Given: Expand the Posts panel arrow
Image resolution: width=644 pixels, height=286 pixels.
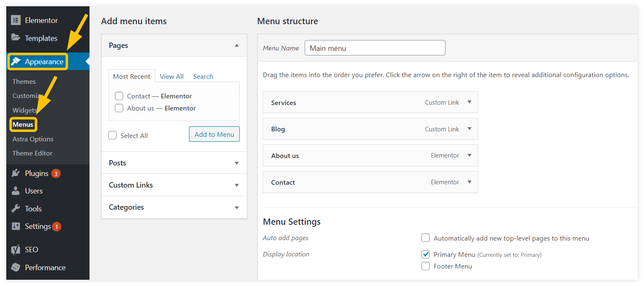Looking at the screenshot, I should tap(237, 163).
